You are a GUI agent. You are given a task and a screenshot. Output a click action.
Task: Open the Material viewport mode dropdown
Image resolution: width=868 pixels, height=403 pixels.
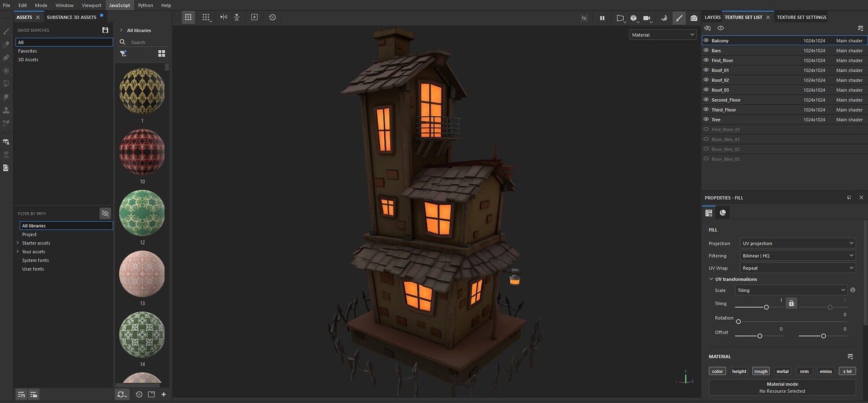(663, 35)
